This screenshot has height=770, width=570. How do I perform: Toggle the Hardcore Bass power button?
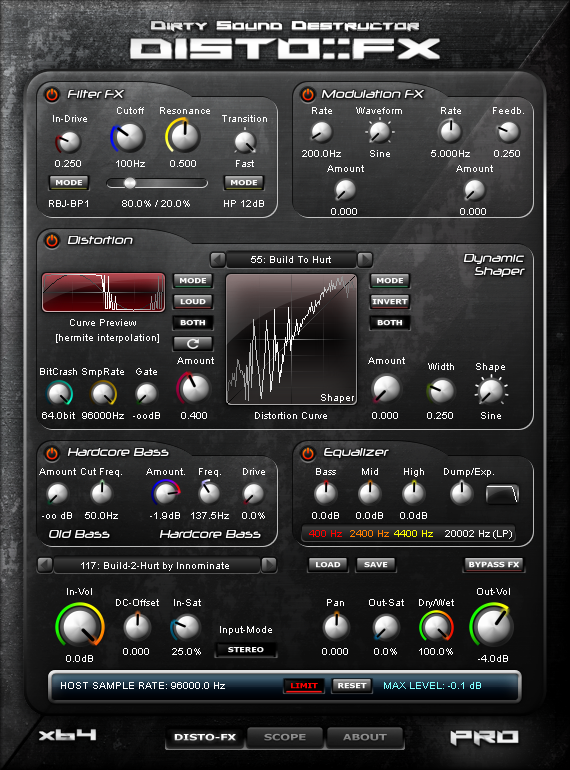[x=52, y=453]
